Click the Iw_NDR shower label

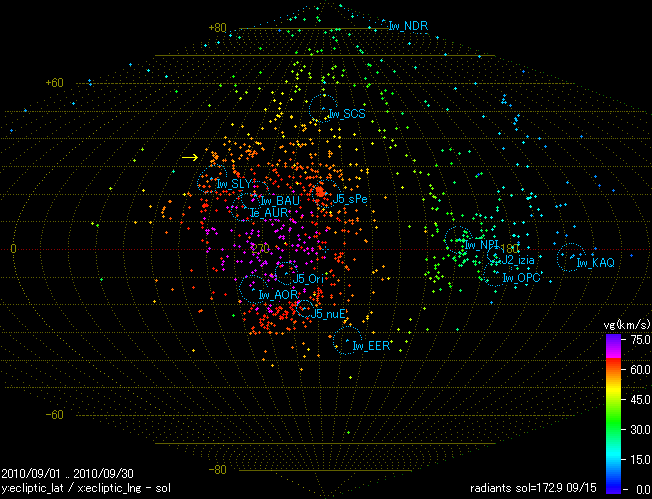click(408, 26)
